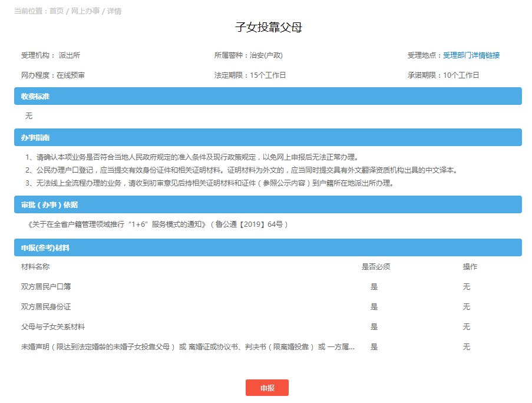This screenshot has height=403, width=532.
Task: Click the red 申报 button
Action: pos(267,388)
